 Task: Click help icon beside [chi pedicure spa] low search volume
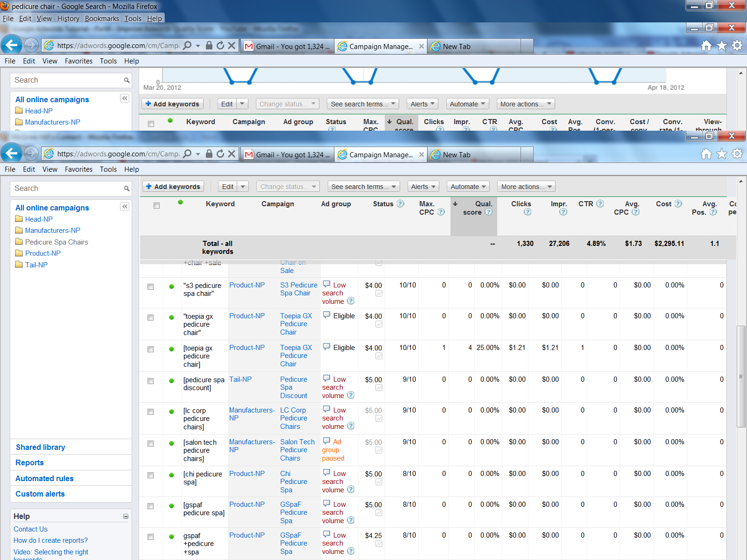351,490
